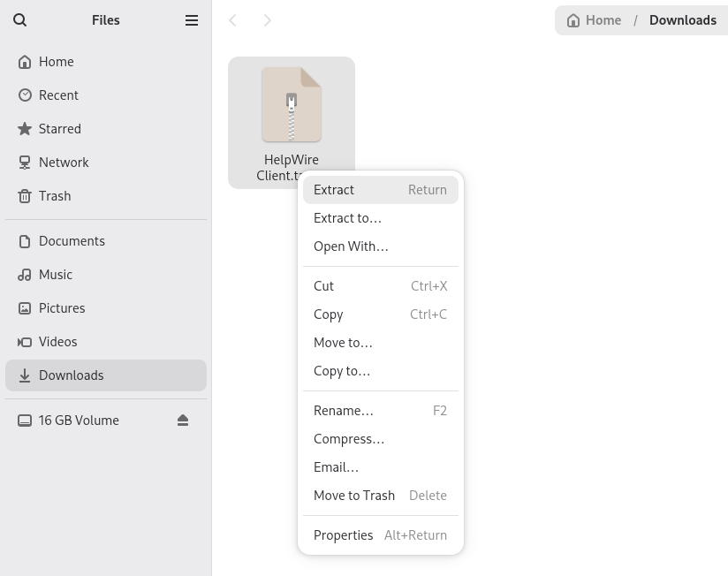This screenshot has width=728, height=576.
Task: Open Home in the sidebar
Action: click(x=106, y=62)
